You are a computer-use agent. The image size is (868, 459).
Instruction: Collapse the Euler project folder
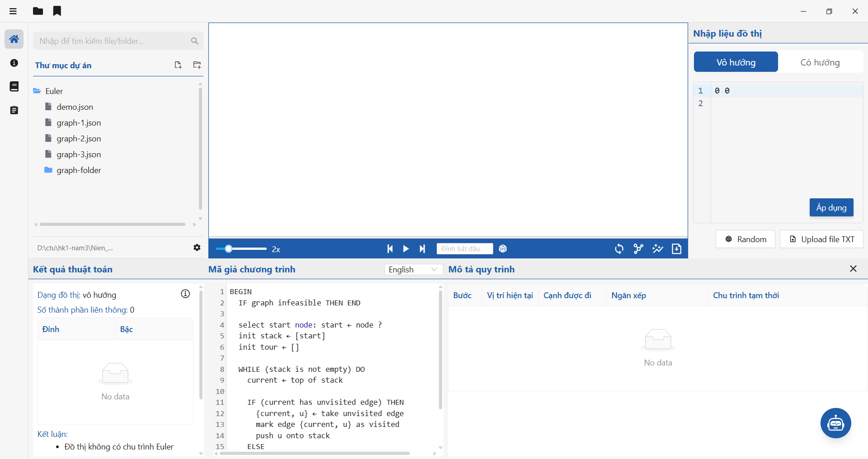pos(54,91)
